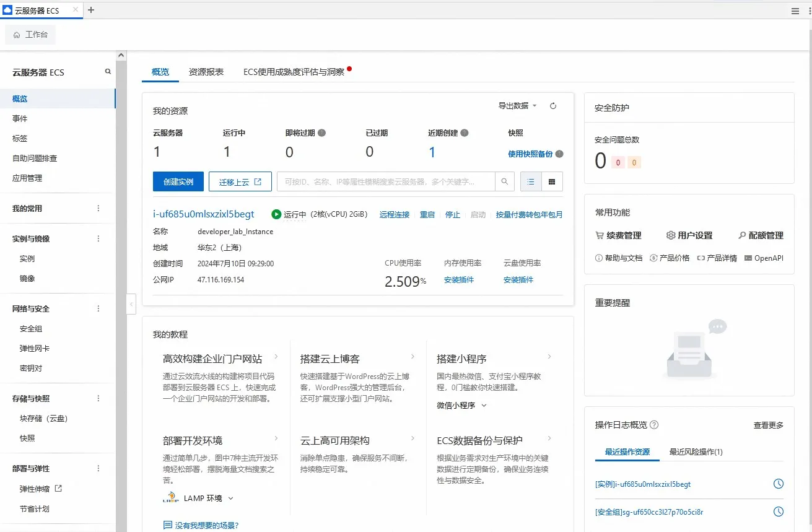The width and height of the screenshot is (812, 532).
Task: Click 安装插件 under 云盘使用率
Action: tap(518, 280)
